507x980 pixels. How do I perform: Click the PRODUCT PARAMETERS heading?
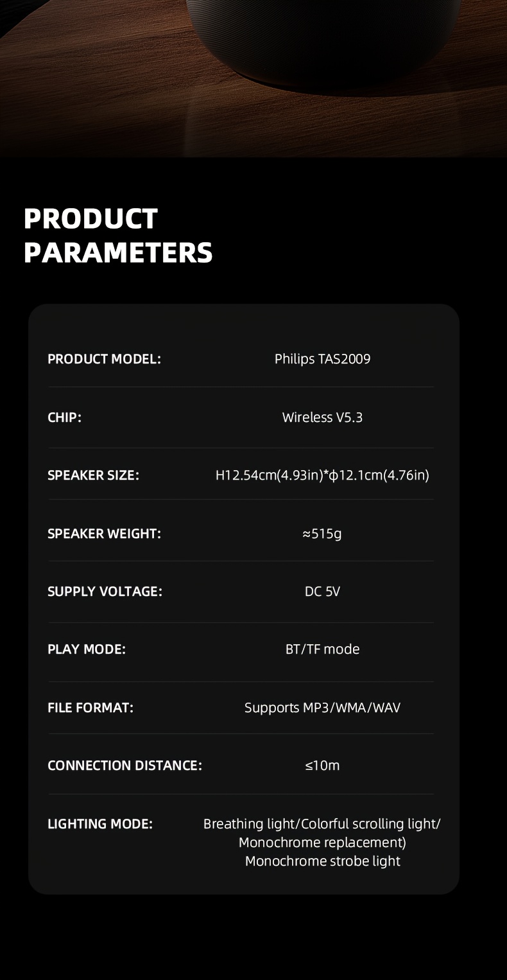(x=117, y=236)
